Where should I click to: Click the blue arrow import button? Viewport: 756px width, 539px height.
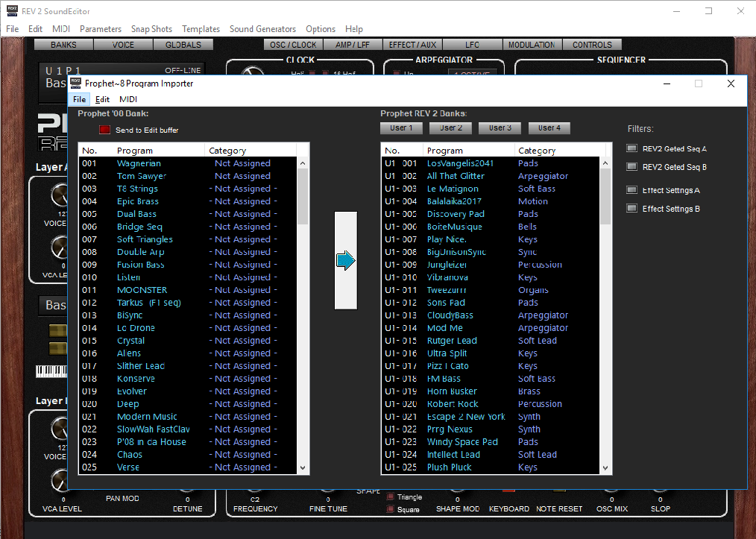tap(346, 260)
